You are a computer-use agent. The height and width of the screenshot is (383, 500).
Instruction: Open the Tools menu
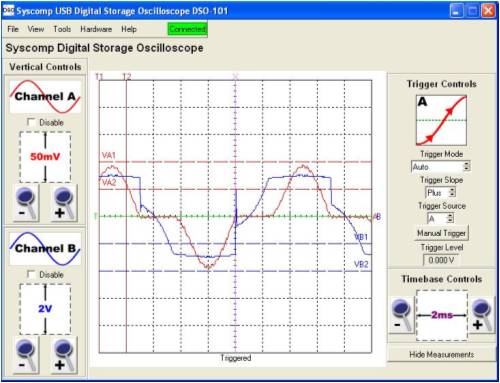pos(62,29)
